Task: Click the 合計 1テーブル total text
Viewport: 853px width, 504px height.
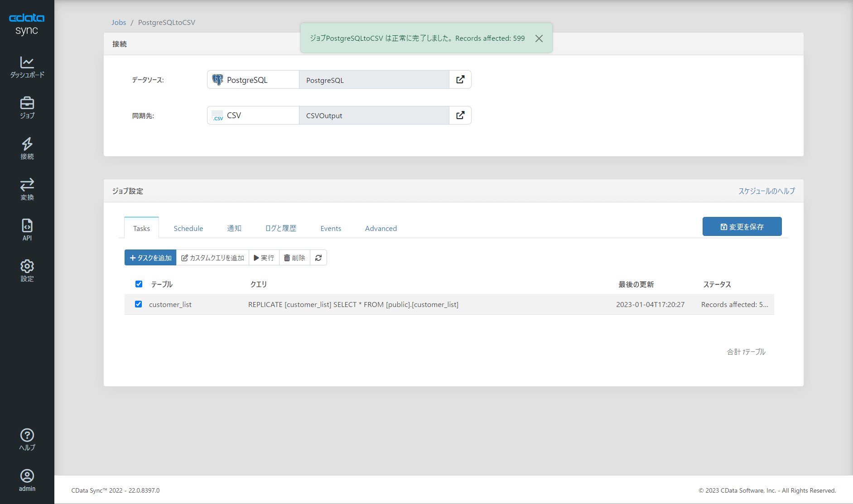Action: pyautogui.click(x=746, y=352)
